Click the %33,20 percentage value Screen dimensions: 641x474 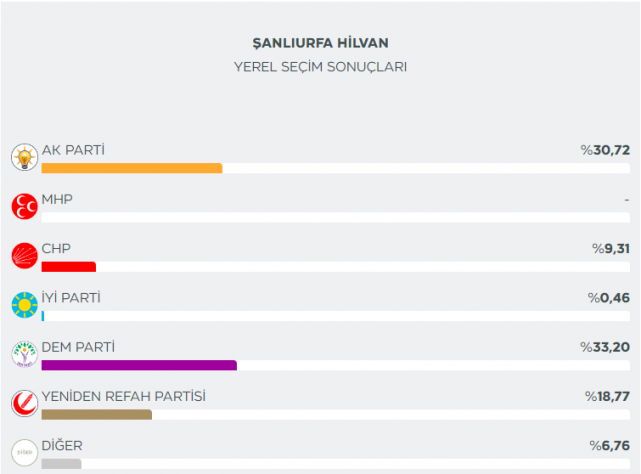pyautogui.click(x=604, y=347)
